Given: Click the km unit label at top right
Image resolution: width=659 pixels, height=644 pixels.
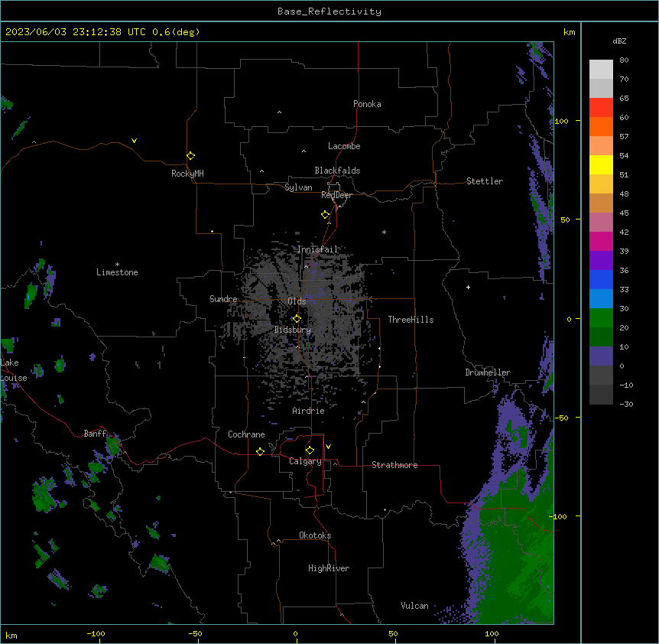Looking at the screenshot, I should pyautogui.click(x=570, y=32).
